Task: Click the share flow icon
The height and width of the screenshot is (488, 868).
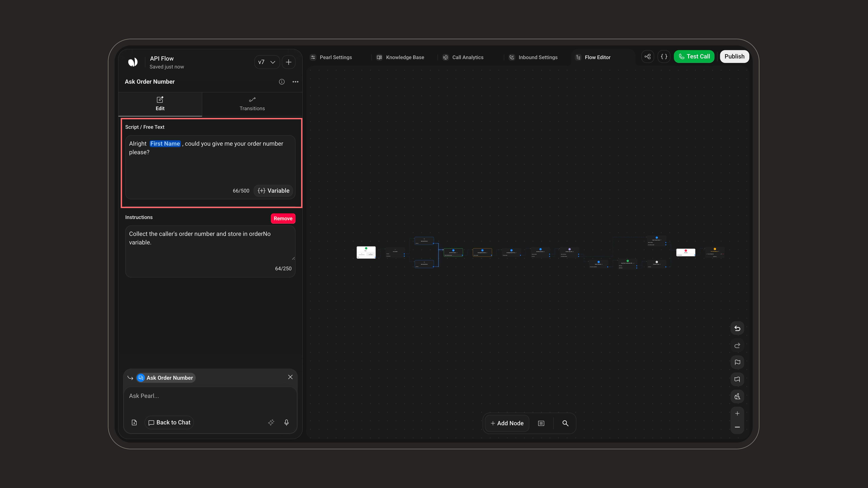Action: (x=648, y=57)
